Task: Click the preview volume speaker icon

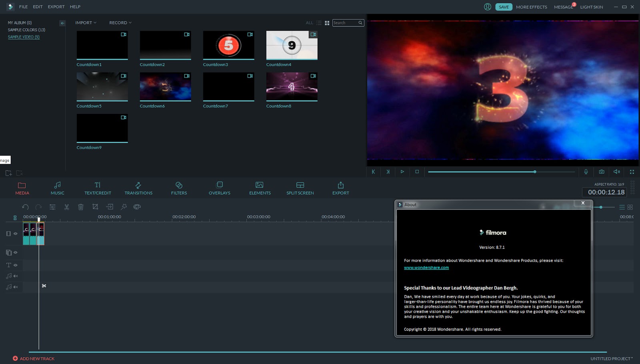Action: [x=617, y=172]
